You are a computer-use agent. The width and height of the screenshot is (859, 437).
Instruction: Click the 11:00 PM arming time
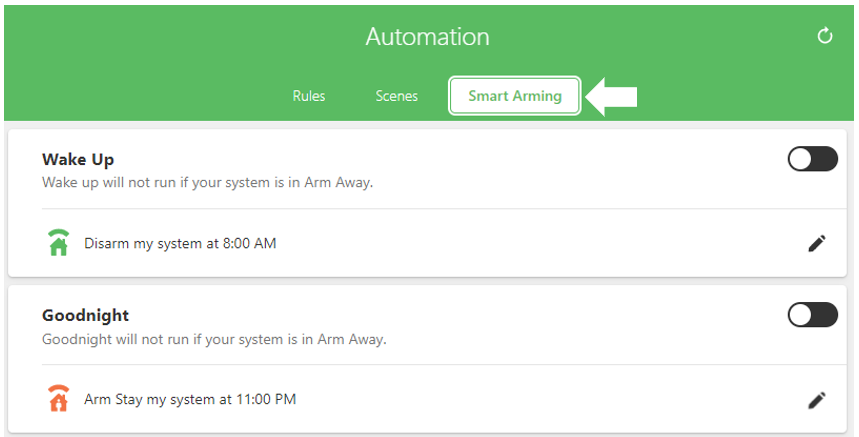(x=266, y=399)
